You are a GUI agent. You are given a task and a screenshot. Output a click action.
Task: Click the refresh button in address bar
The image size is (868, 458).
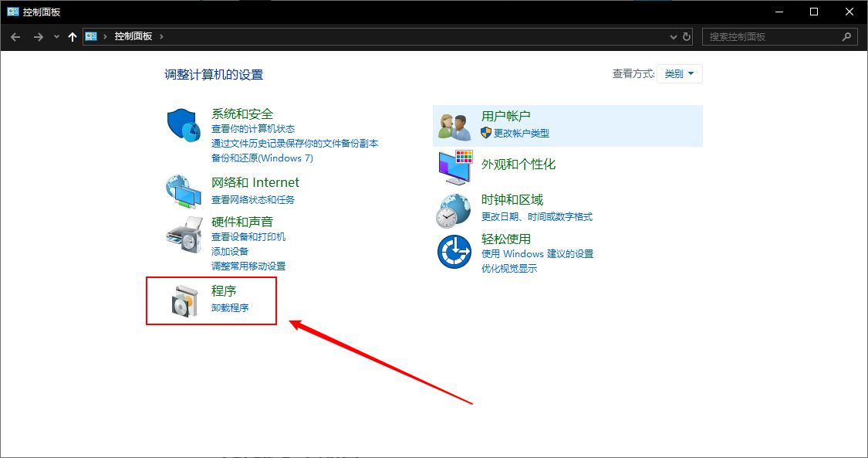point(687,36)
